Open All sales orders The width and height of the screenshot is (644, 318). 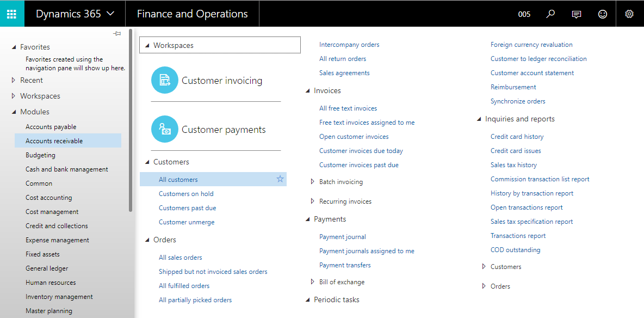(180, 258)
